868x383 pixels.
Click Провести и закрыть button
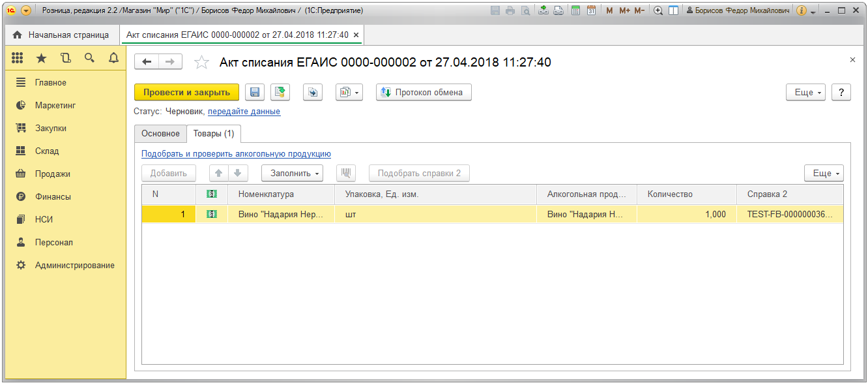186,93
